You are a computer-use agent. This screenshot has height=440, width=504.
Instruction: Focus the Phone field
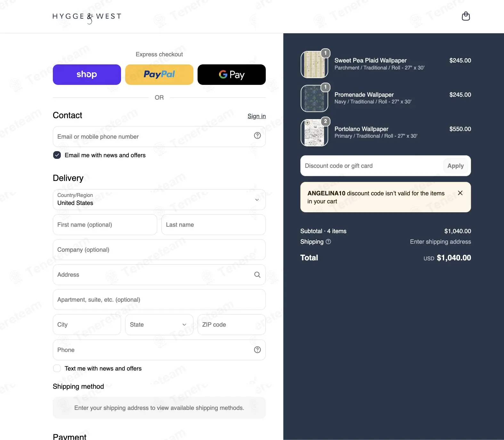point(159,350)
